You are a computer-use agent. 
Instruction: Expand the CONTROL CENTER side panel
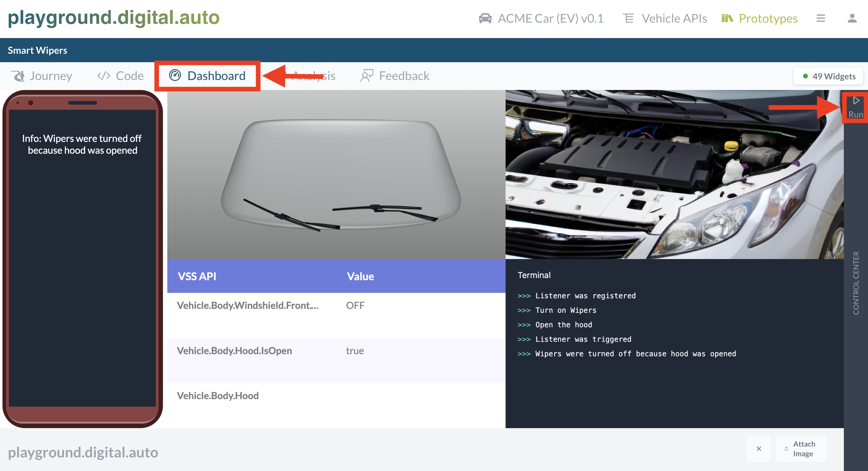coord(856,283)
